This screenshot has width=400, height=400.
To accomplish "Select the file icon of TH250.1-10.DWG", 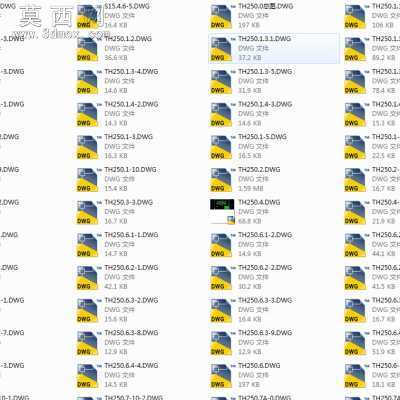I will (x=87, y=180).
